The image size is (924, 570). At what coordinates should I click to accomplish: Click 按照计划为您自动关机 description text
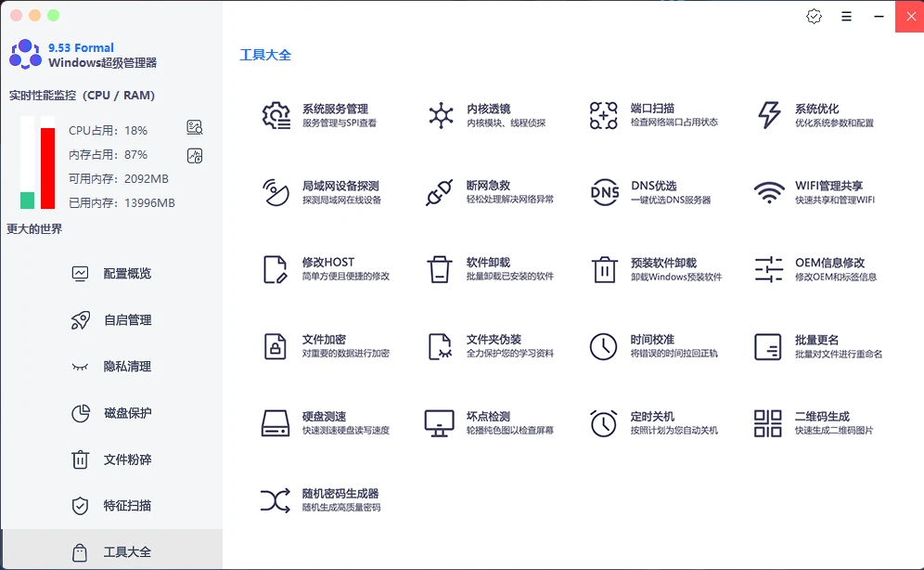674,431
